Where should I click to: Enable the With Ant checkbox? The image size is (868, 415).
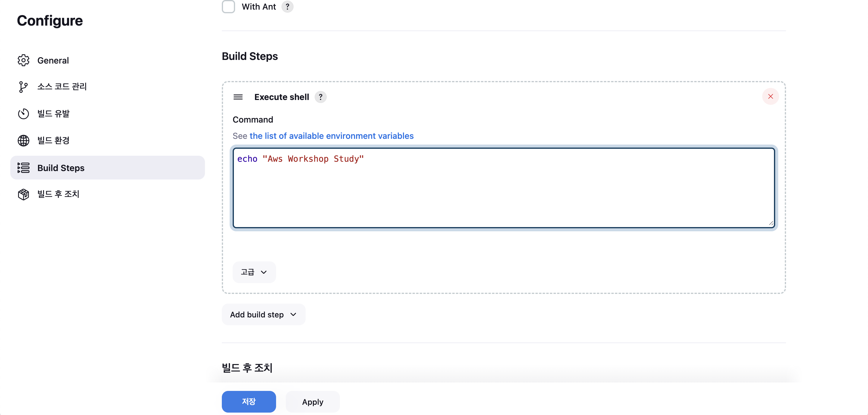pyautogui.click(x=228, y=6)
